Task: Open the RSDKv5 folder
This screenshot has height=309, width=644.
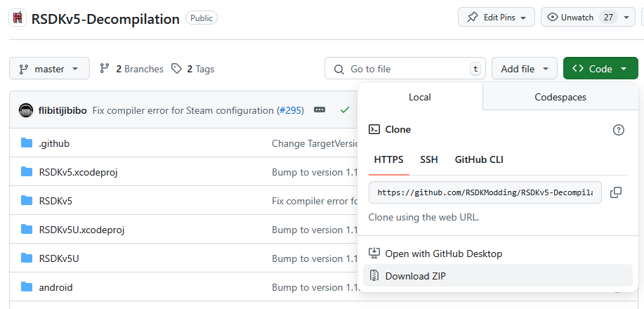Action: click(x=55, y=201)
